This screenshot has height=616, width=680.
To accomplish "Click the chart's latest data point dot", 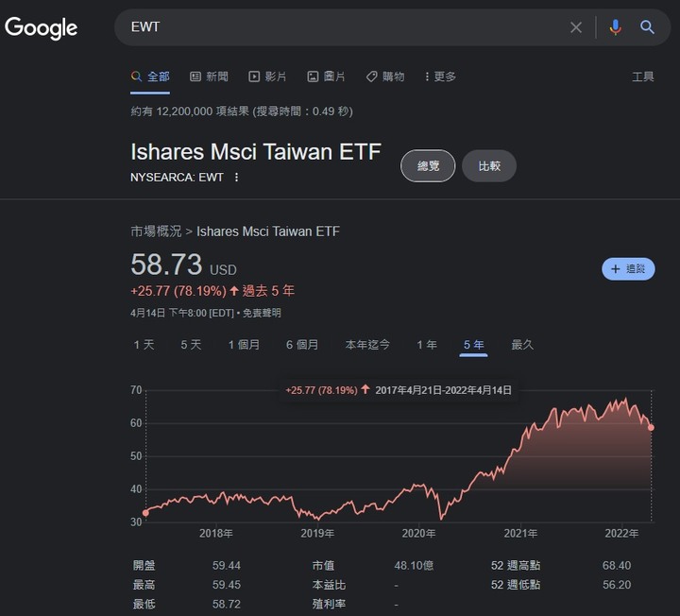I will pos(651,428).
